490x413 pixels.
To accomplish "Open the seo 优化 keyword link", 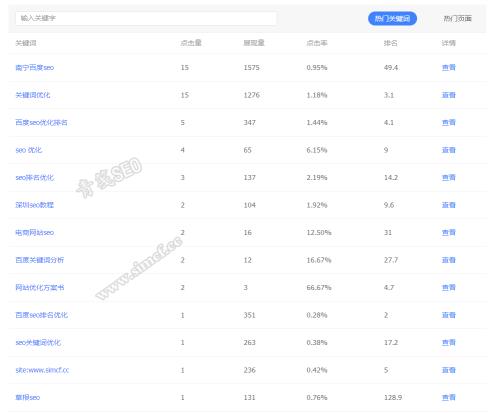I will pos(29,150).
